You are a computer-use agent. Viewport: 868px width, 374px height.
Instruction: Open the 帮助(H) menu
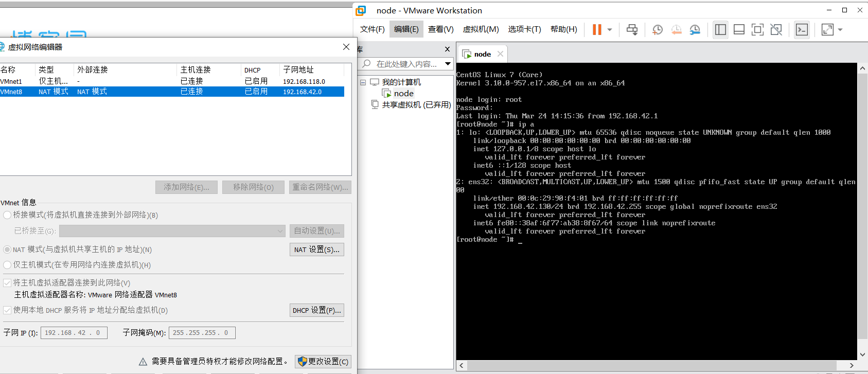pyautogui.click(x=564, y=29)
